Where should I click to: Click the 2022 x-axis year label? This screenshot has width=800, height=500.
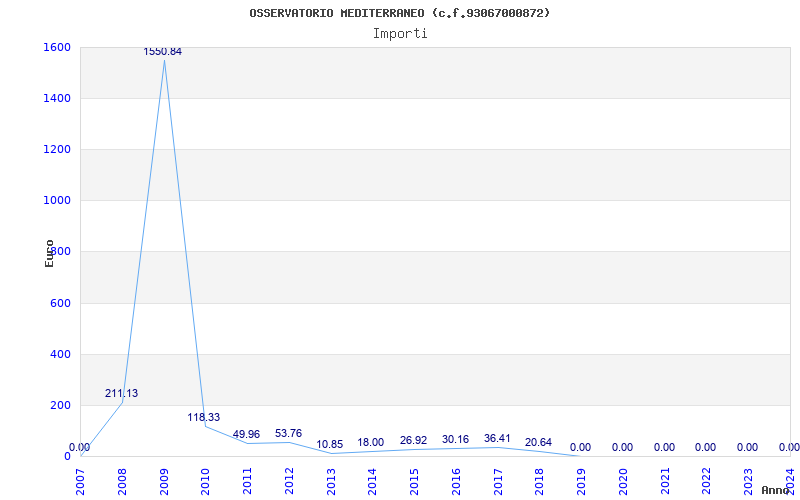(707, 482)
